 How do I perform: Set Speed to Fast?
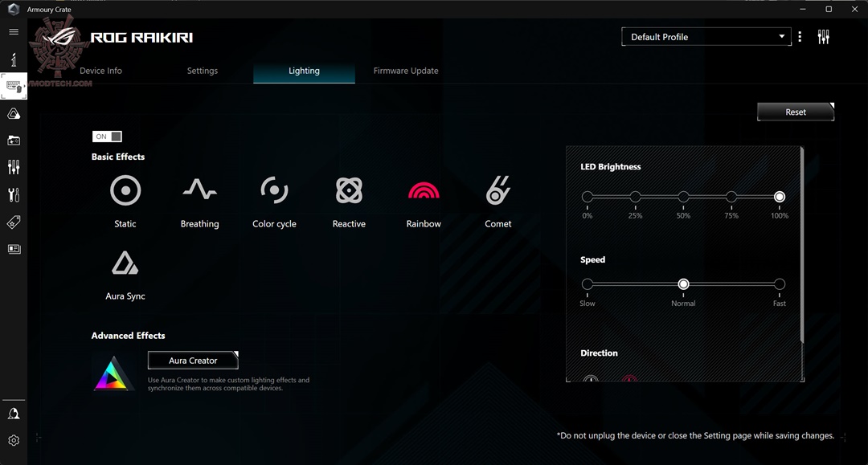click(x=780, y=284)
